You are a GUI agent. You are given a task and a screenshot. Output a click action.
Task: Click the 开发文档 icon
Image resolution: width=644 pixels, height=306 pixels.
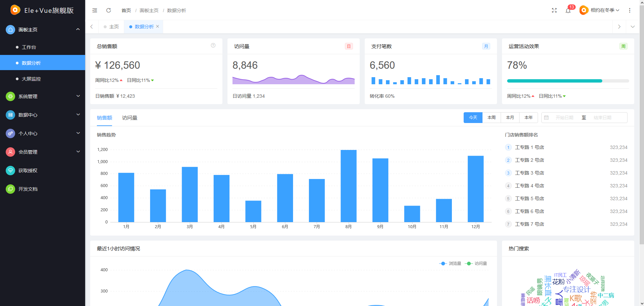(x=10, y=189)
